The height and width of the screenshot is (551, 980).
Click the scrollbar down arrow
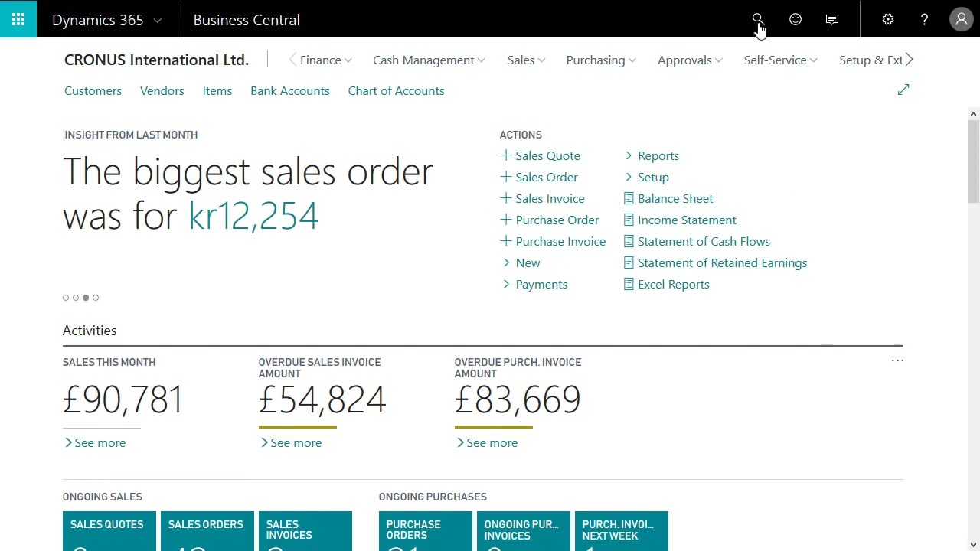[x=973, y=544]
